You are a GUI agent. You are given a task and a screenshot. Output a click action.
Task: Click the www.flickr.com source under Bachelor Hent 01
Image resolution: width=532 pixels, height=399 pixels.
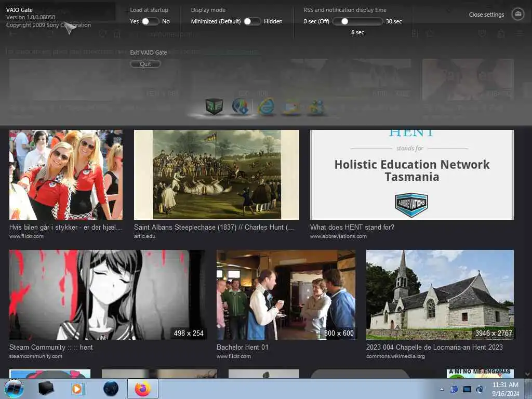tap(233, 356)
